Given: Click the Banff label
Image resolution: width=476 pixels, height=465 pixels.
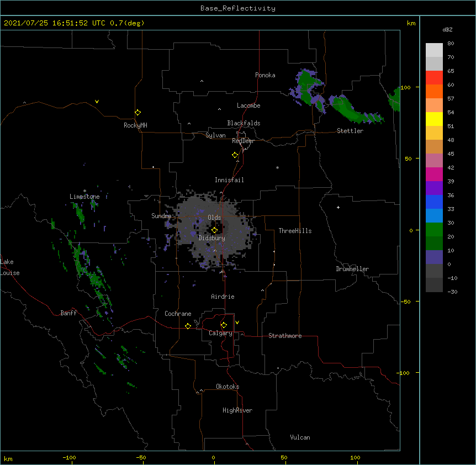Looking at the screenshot, I should pos(68,313).
